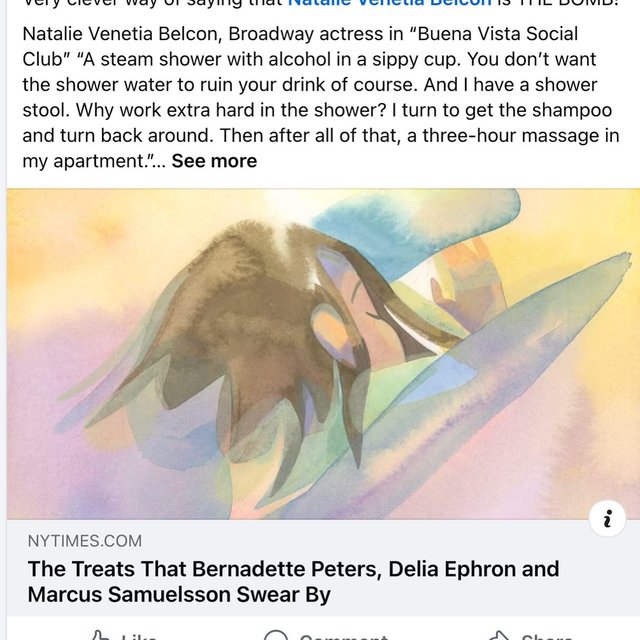Click the NYTIMES.COM source label

85,541
